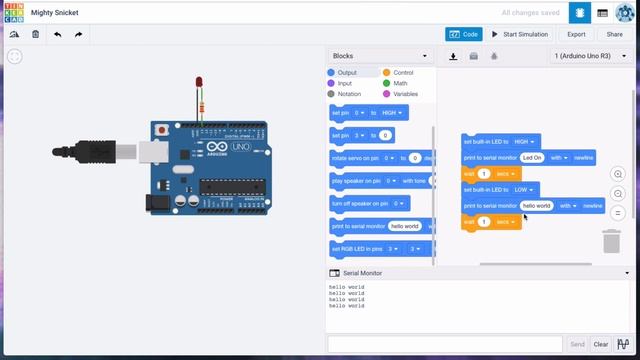Clear the serial monitor output
640x360 pixels.
(600, 344)
